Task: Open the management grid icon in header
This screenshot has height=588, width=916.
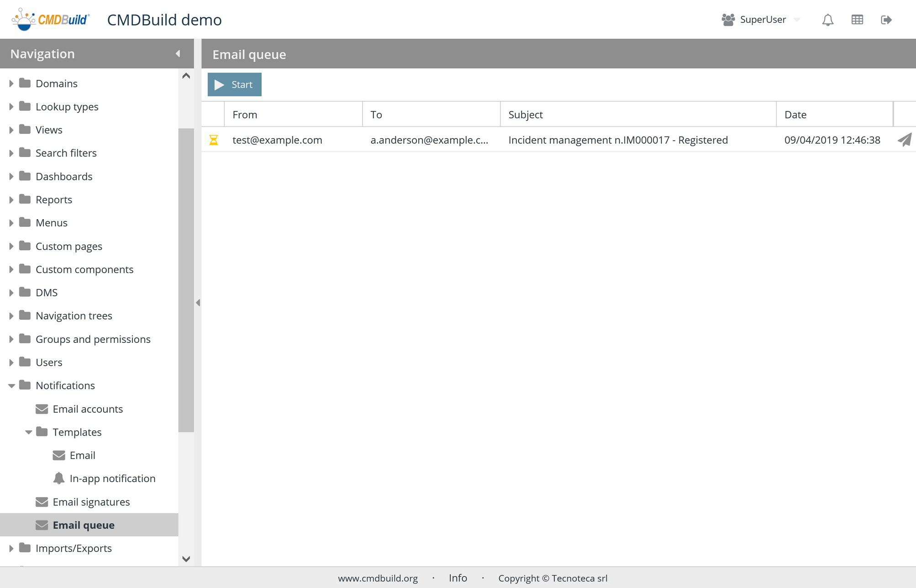Action: pyautogui.click(x=857, y=20)
